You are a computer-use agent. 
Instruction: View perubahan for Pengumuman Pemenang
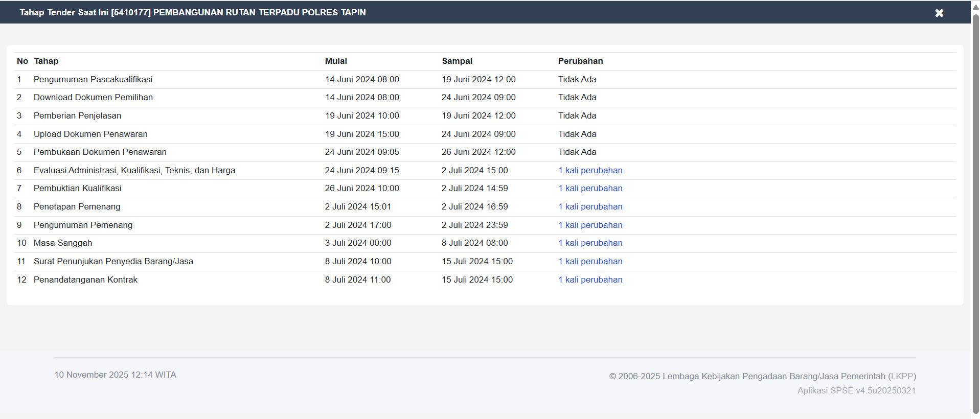590,225
